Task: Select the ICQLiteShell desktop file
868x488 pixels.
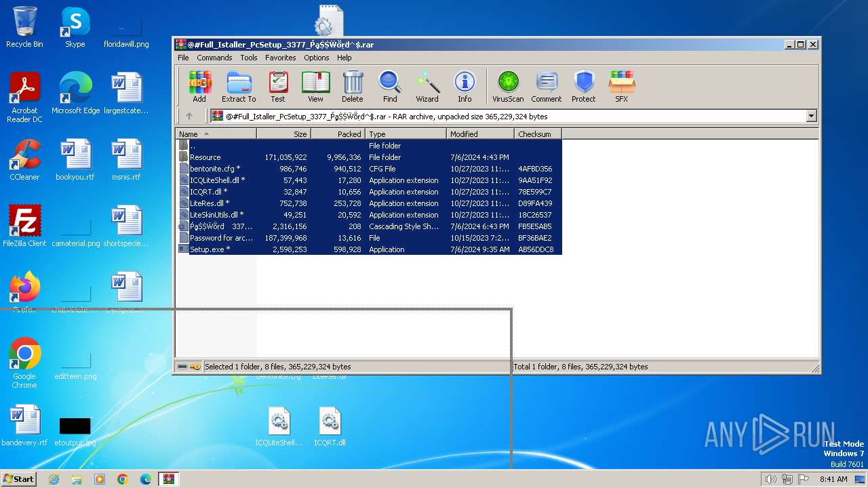Action: 279,427
